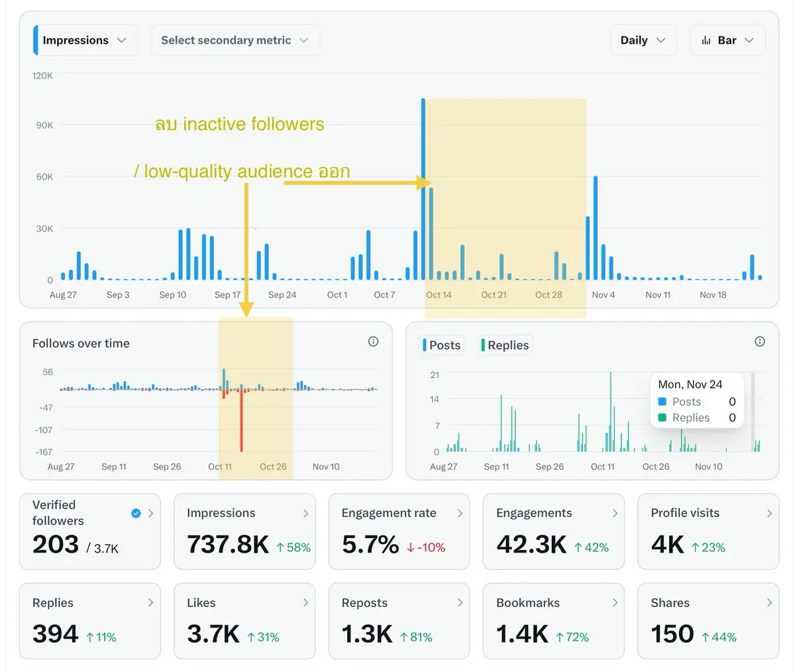795x672 pixels.
Task: Open the Likes stats card
Action: coord(244,621)
